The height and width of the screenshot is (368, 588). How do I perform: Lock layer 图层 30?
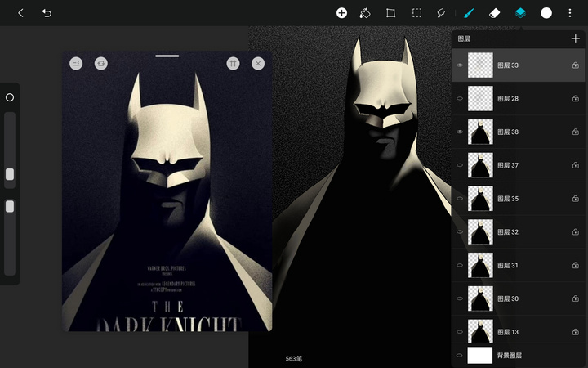pos(575,299)
